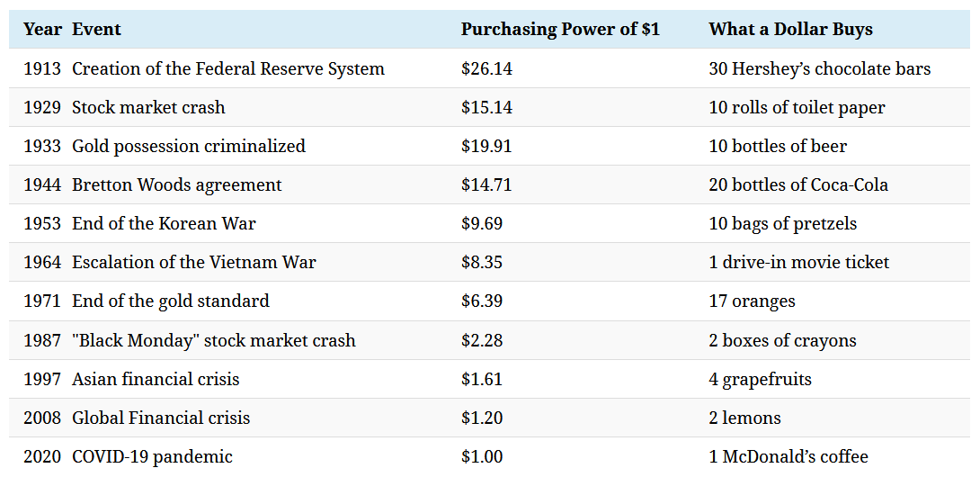Click the Bretton Woods agreement cell
Screen dimensions: 980x486
point(177,184)
